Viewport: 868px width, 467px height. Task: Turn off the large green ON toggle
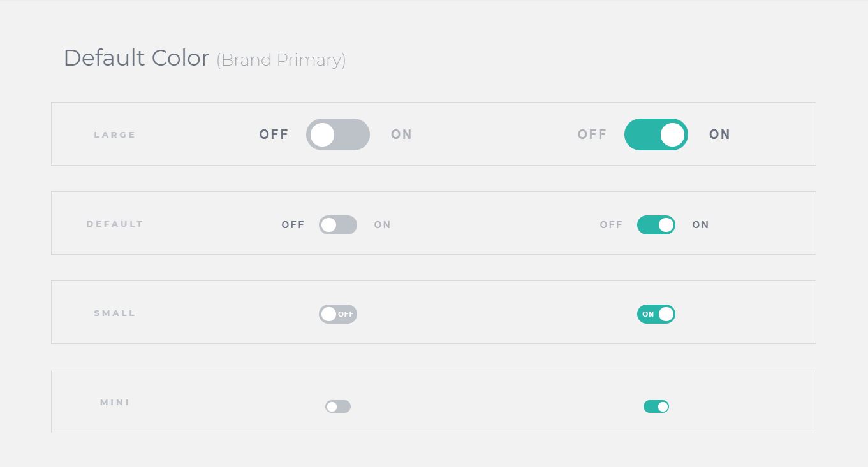click(656, 134)
